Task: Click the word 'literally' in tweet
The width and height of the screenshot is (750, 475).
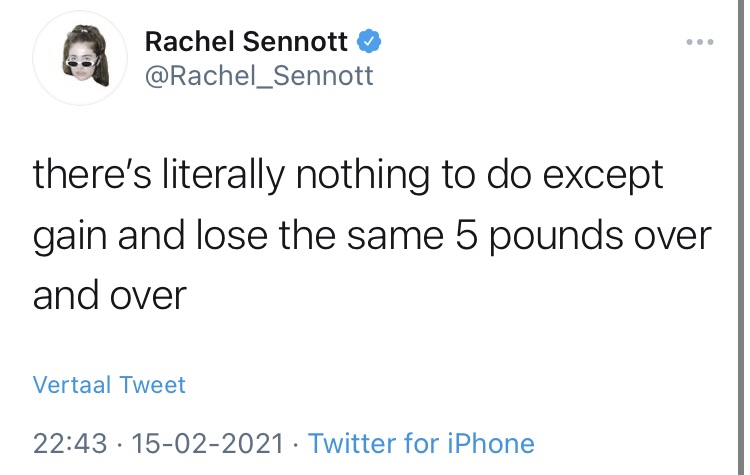Action: (223, 176)
